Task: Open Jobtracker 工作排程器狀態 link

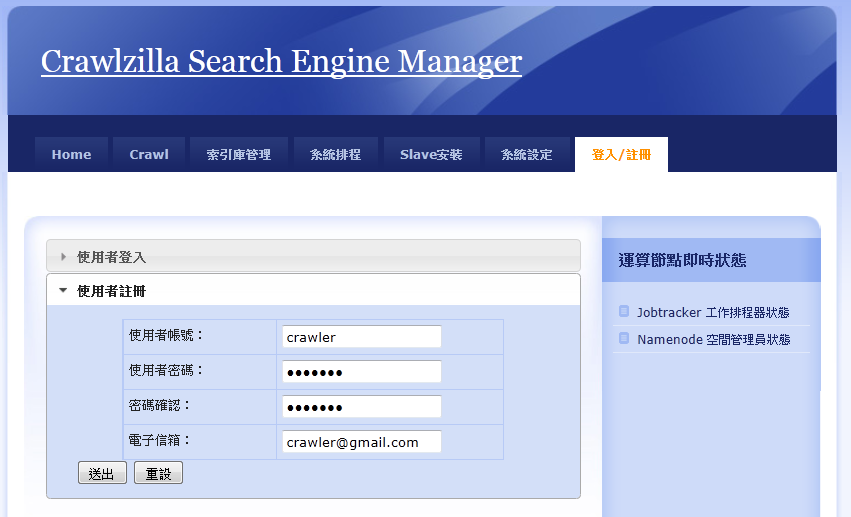Action: coord(713,312)
